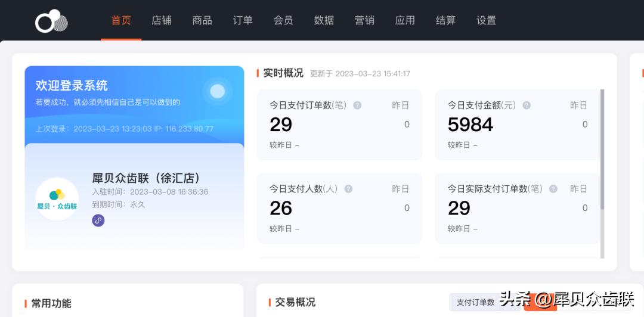Open the 数据 menu
644x317 pixels.
[x=324, y=20]
